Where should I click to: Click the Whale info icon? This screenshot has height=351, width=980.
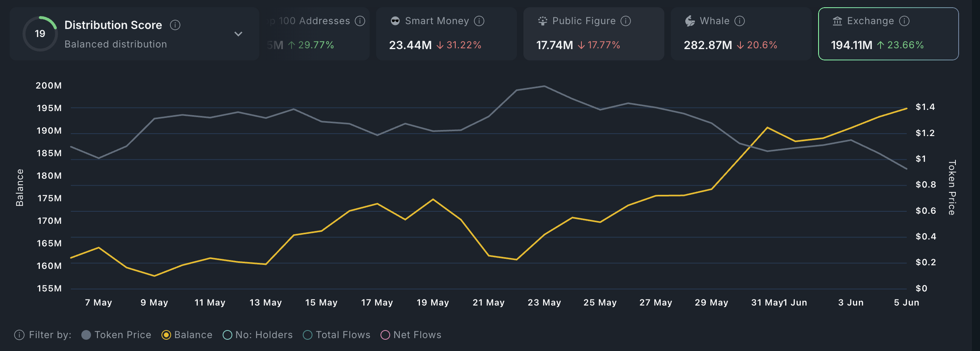pyautogui.click(x=740, y=21)
